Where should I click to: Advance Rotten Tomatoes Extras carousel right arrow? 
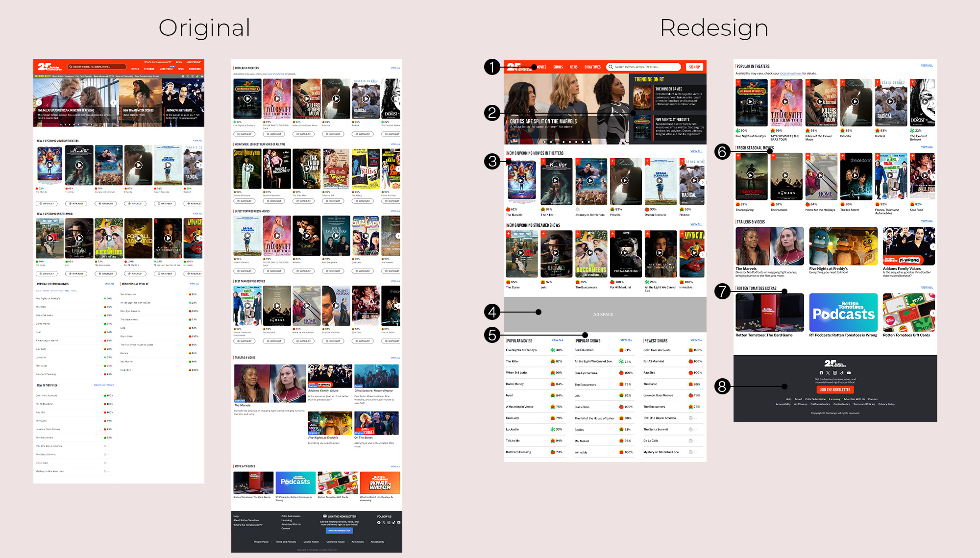coord(933,313)
